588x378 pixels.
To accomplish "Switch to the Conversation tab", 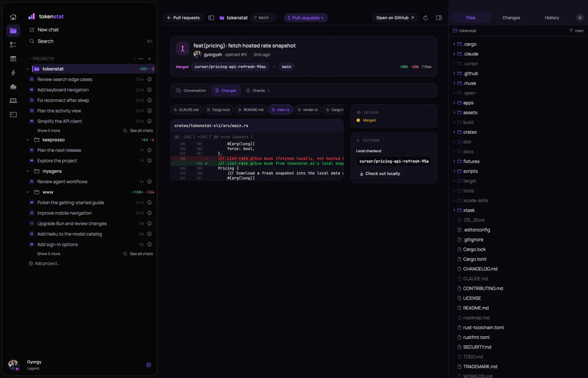I will (x=191, y=91).
